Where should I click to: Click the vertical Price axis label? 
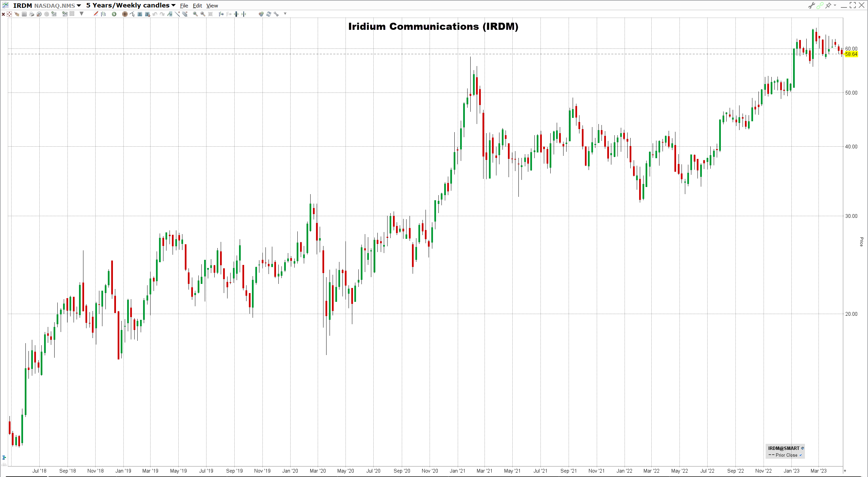tap(861, 242)
